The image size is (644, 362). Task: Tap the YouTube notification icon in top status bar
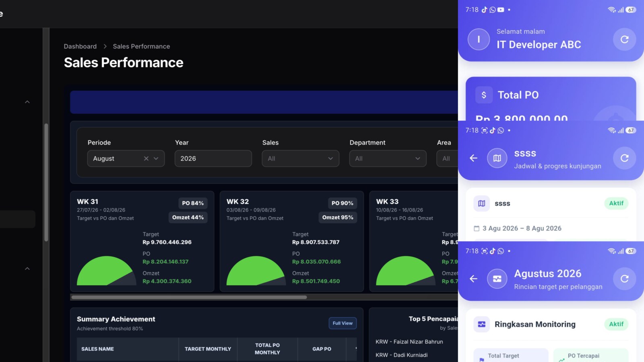(x=501, y=10)
